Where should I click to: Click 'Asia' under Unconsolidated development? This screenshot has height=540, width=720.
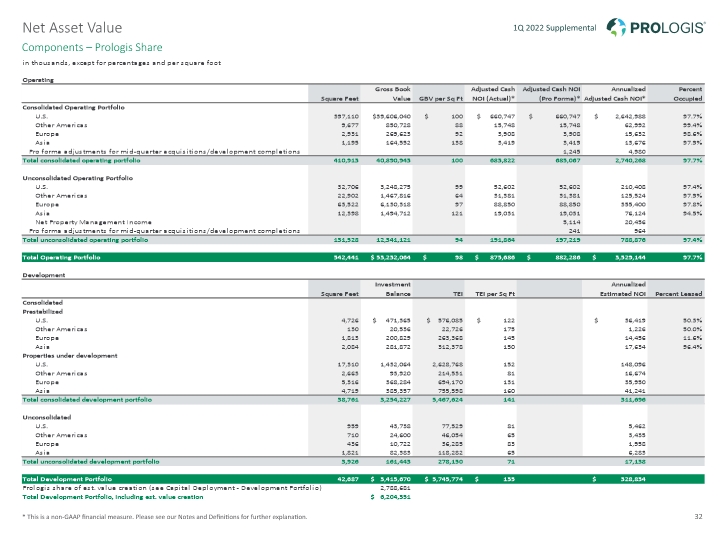(42, 453)
